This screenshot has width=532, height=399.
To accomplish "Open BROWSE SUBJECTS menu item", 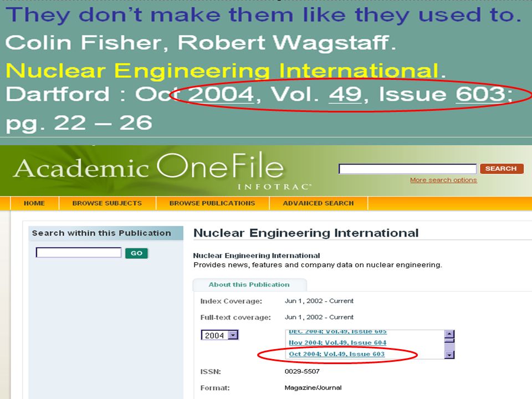I will click(x=107, y=203).
